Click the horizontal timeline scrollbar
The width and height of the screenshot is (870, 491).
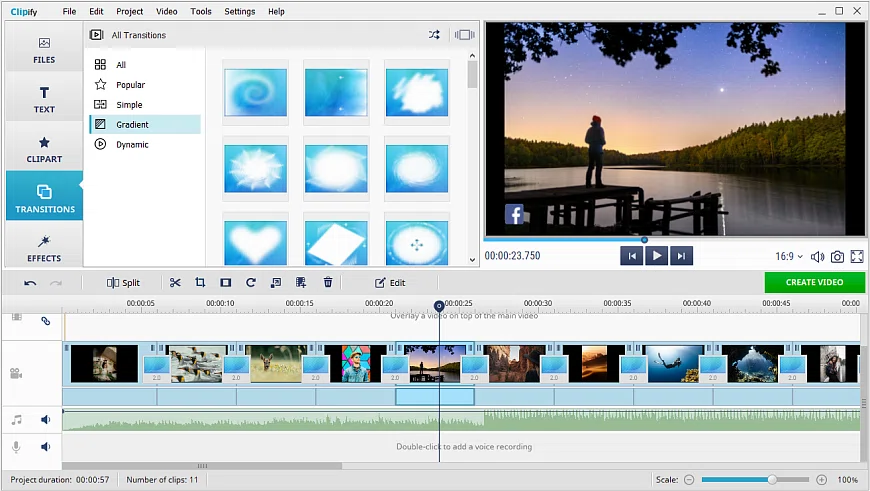(x=202, y=466)
